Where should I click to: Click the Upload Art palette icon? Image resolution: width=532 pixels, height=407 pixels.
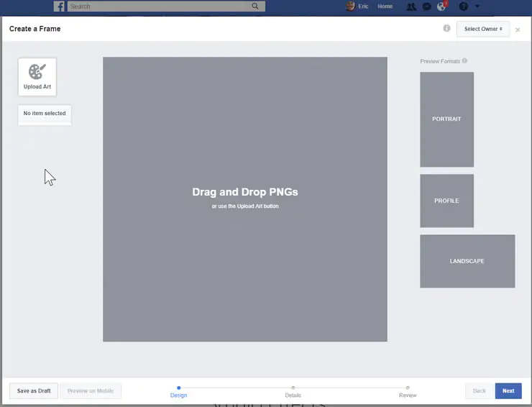(x=37, y=71)
